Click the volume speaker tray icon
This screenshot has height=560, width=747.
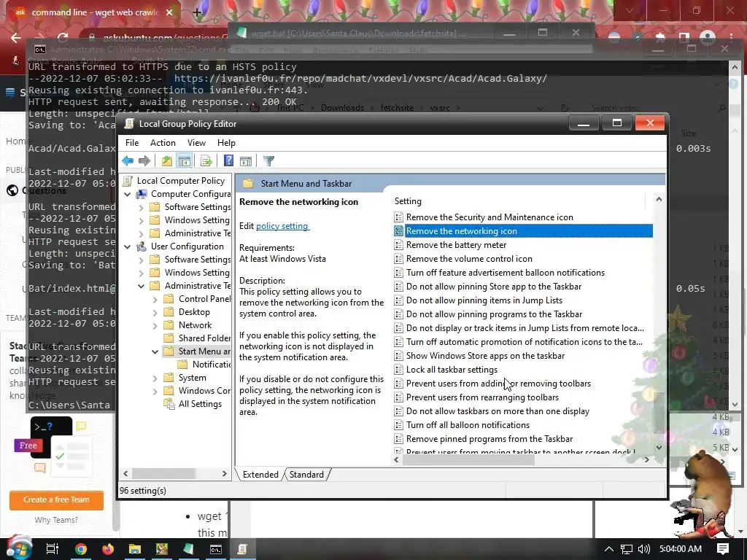tap(643, 549)
